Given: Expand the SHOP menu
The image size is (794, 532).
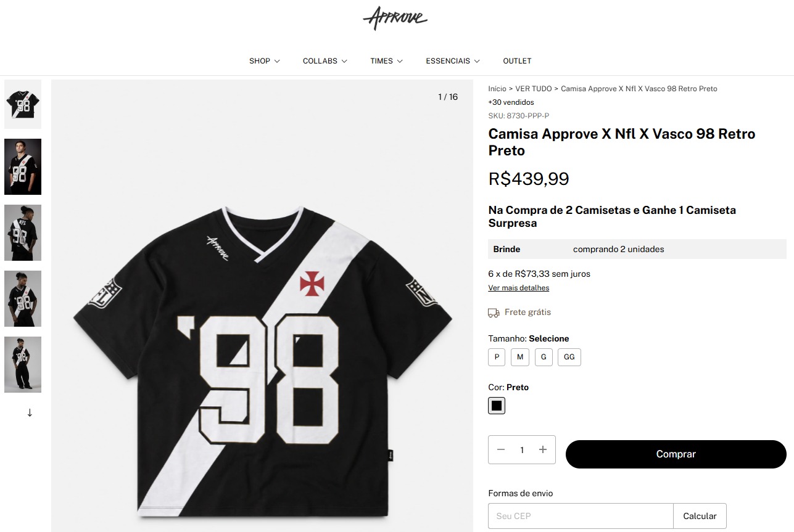Looking at the screenshot, I should click(265, 61).
